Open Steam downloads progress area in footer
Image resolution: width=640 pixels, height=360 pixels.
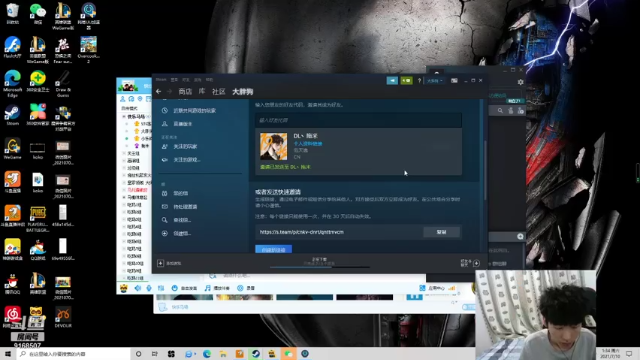point(320,262)
